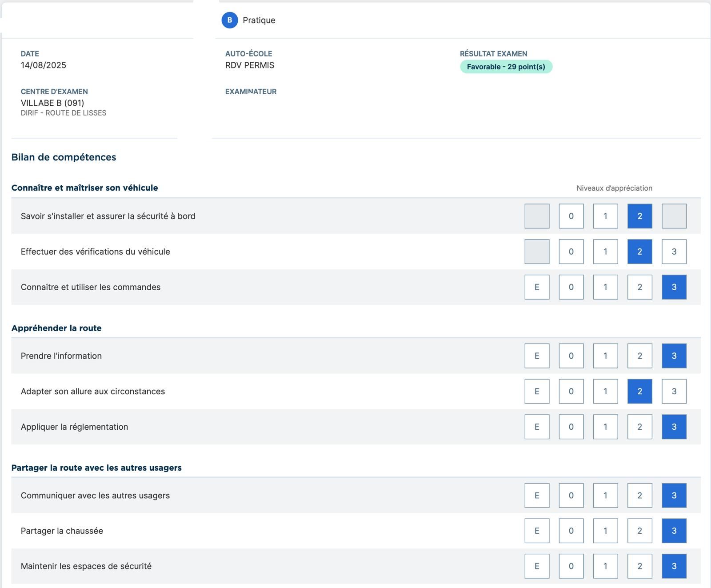This screenshot has width=711, height=588.
Task: Click the Favorable - 29 point(s) result badge
Action: click(x=506, y=67)
